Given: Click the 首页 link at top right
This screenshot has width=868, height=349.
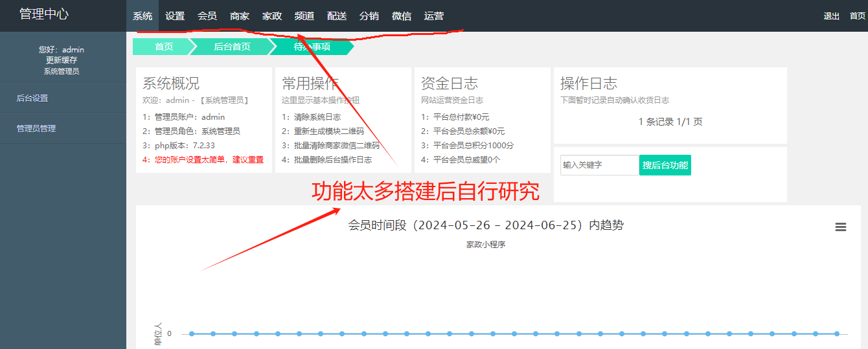Looking at the screenshot, I should pos(858,16).
